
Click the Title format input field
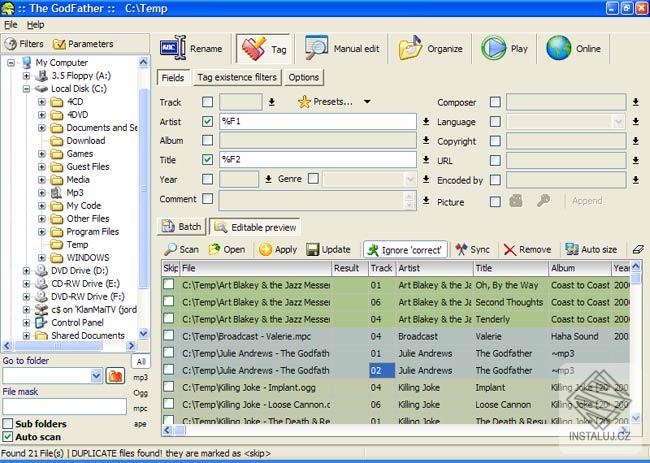(x=316, y=159)
